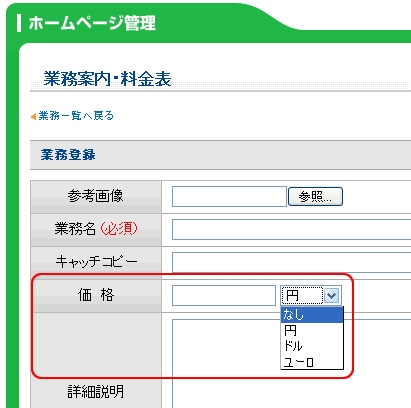
Task: Click the 価格 amount input field
Action: (x=224, y=295)
